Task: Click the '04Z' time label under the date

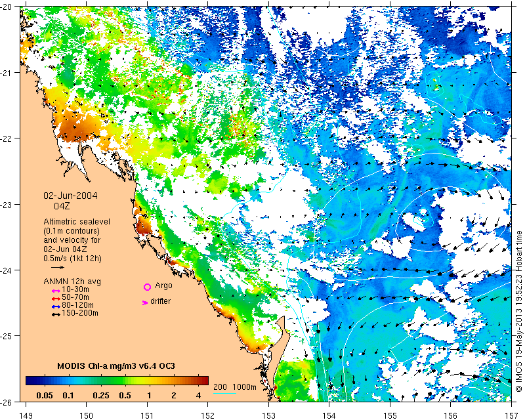Action: [62, 205]
